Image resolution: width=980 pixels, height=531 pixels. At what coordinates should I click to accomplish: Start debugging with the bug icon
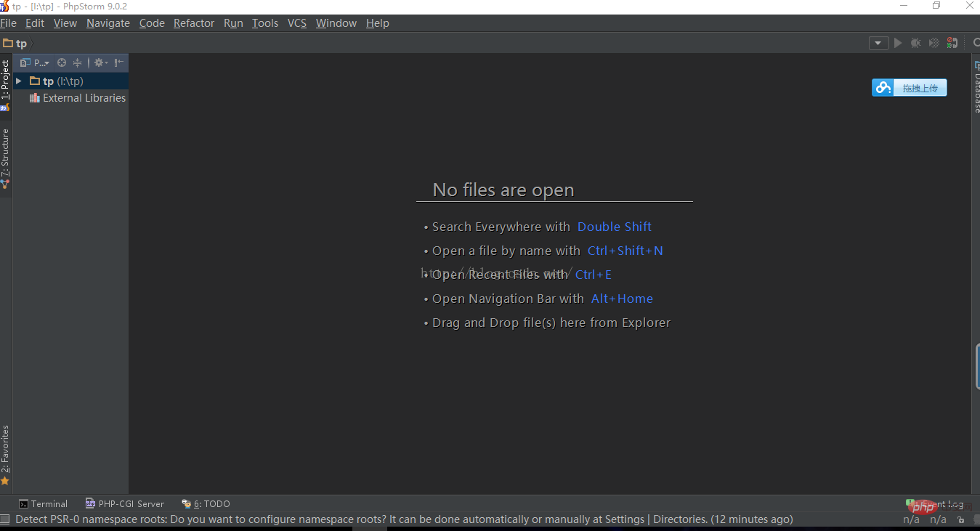pos(915,43)
